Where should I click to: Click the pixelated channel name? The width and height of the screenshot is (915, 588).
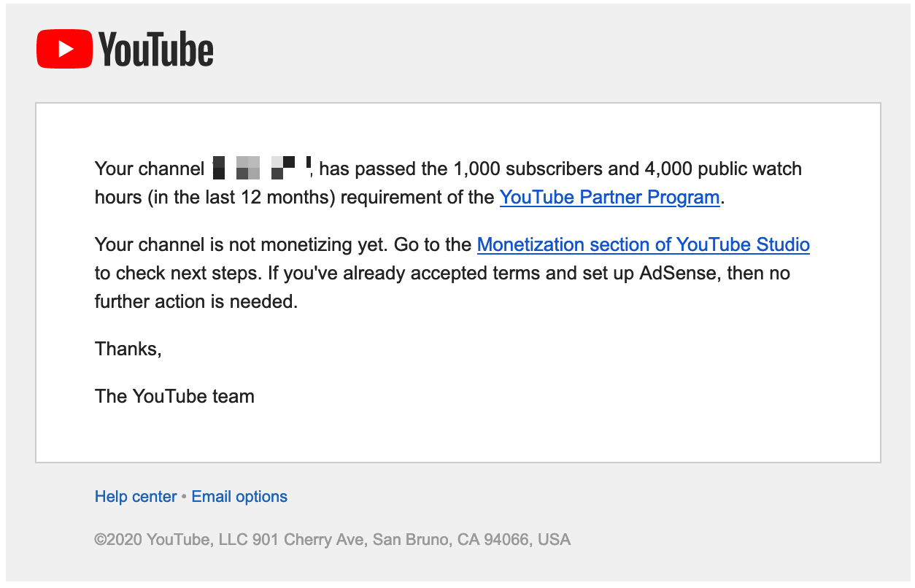(x=262, y=168)
